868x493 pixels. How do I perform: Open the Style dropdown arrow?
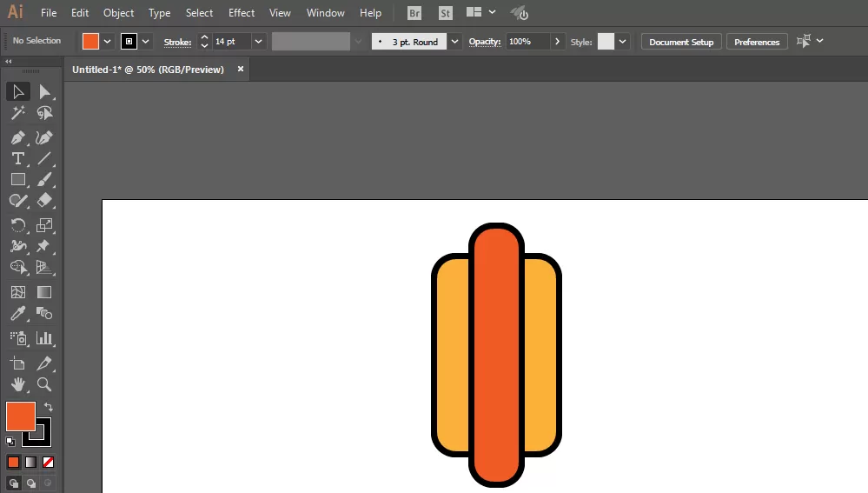tap(622, 42)
